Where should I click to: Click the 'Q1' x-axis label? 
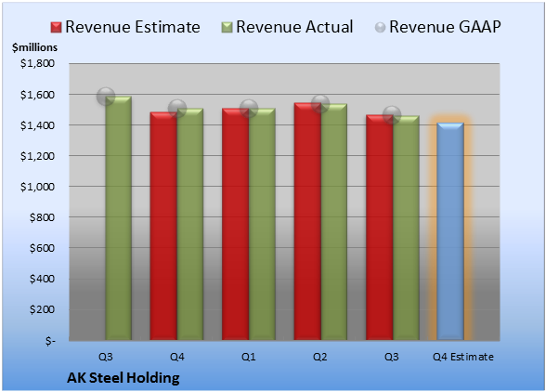pyautogui.click(x=249, y=357)
